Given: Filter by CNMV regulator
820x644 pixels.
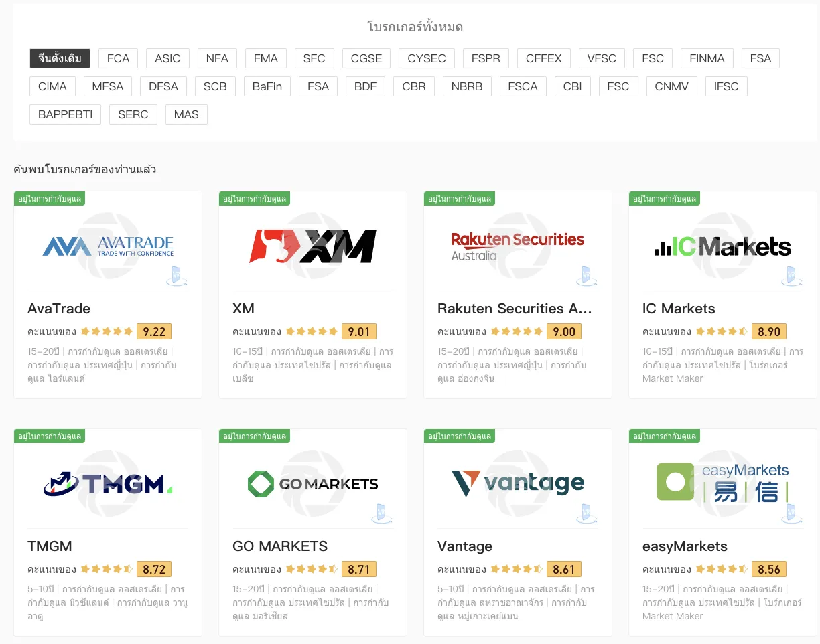Looking at the screenshot, I should tap(671, 86).
